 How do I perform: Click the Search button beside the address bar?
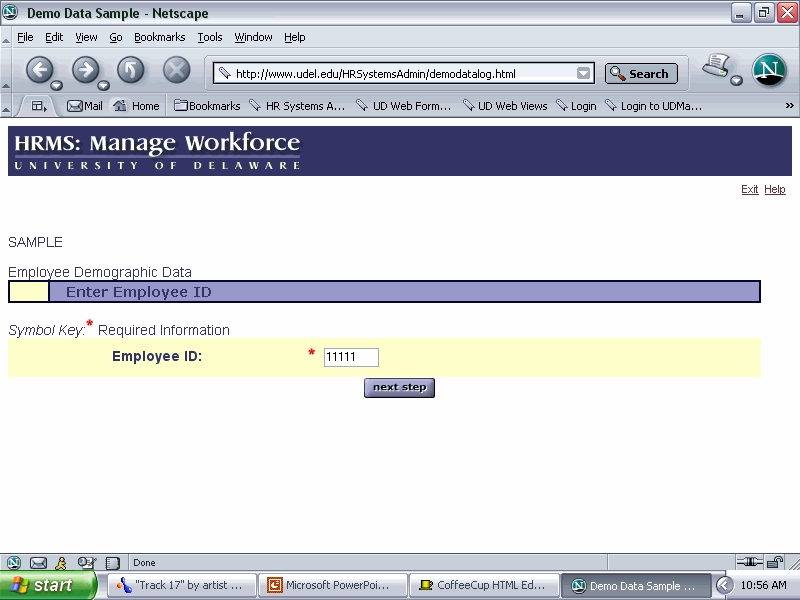[x=641, y=73]
